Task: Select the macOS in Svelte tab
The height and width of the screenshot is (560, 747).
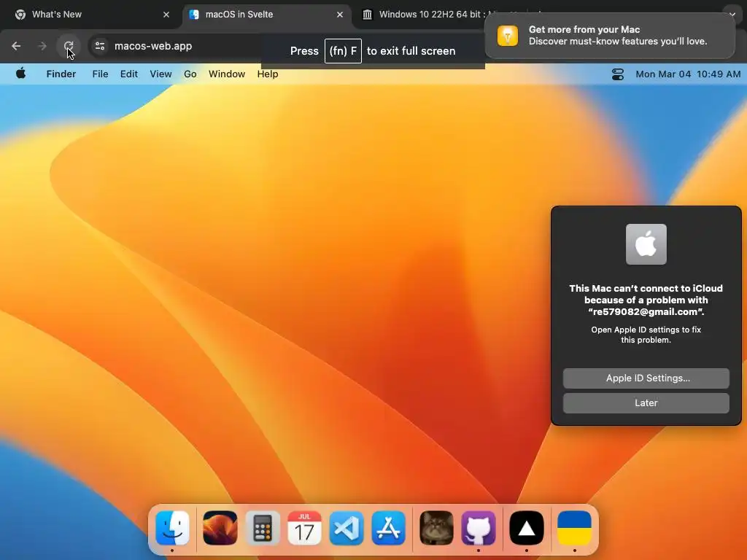Action: [267, 15]
